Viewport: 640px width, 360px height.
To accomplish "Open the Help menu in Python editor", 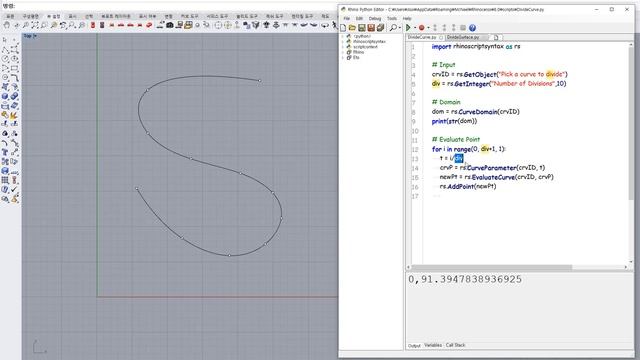I will 407,18.
